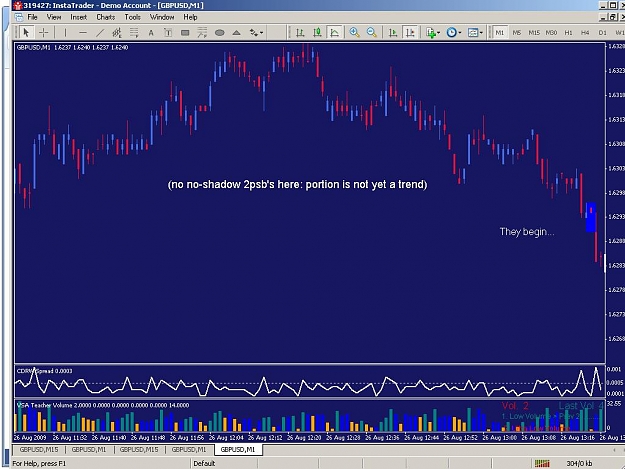Click the connection status bars icon
The width and height of the screenshot is (625, 469).
tap(542, 463)
